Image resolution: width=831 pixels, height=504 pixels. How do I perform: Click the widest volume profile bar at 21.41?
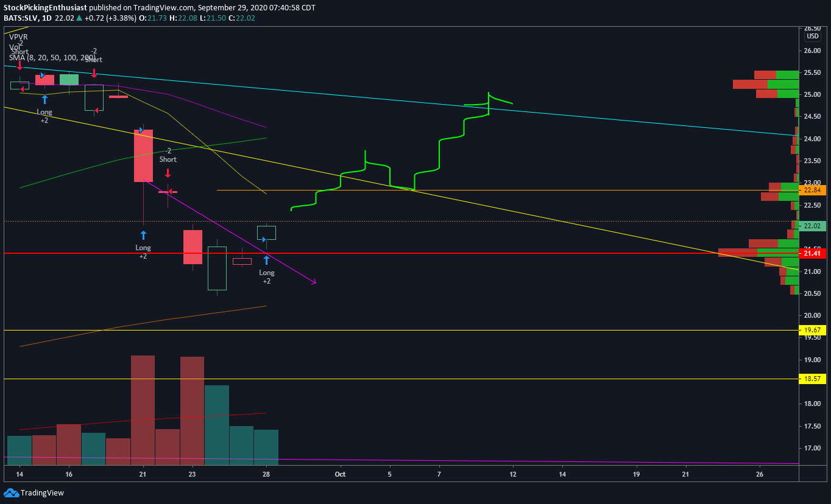759,252
